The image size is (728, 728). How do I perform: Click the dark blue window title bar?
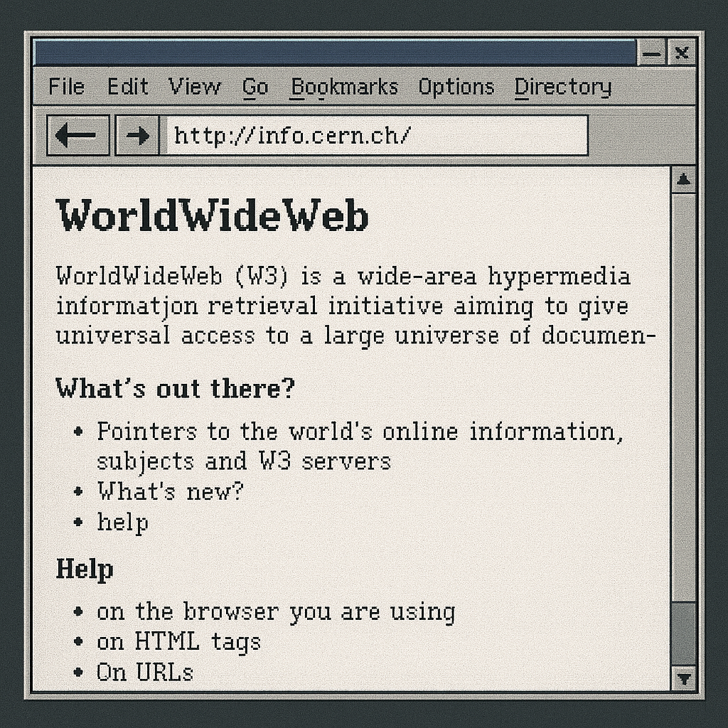point(335,53)
